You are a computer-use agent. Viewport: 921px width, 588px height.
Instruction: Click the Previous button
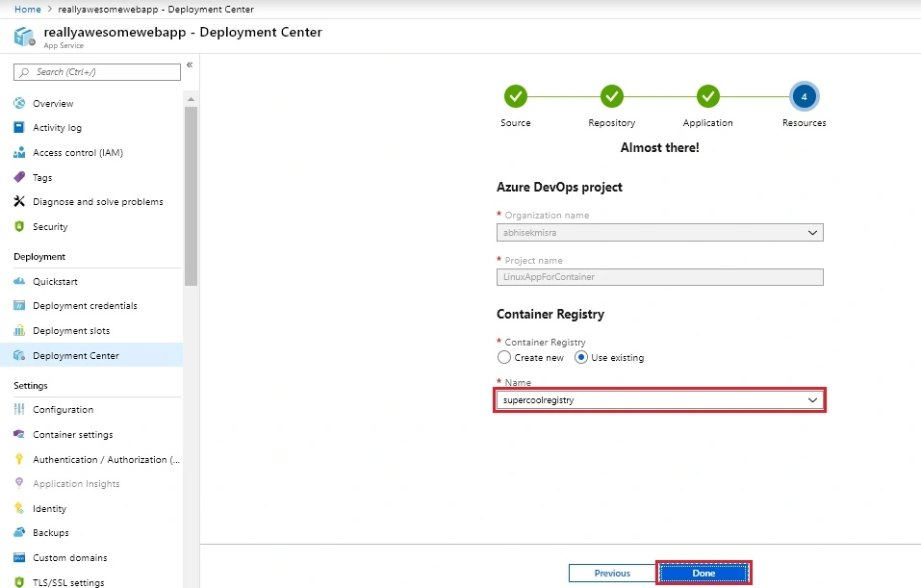coord(612,573)
